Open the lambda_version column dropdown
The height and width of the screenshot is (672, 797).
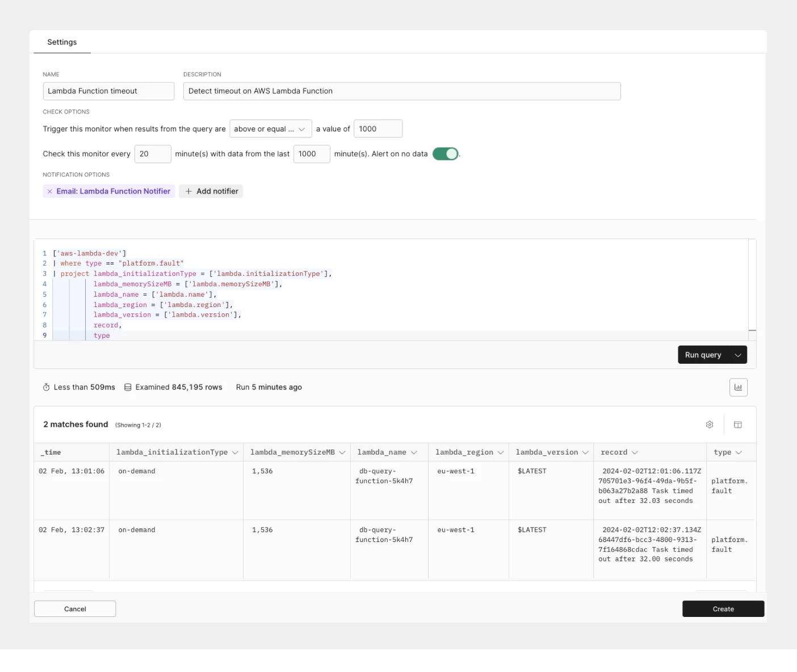point(584,452)
